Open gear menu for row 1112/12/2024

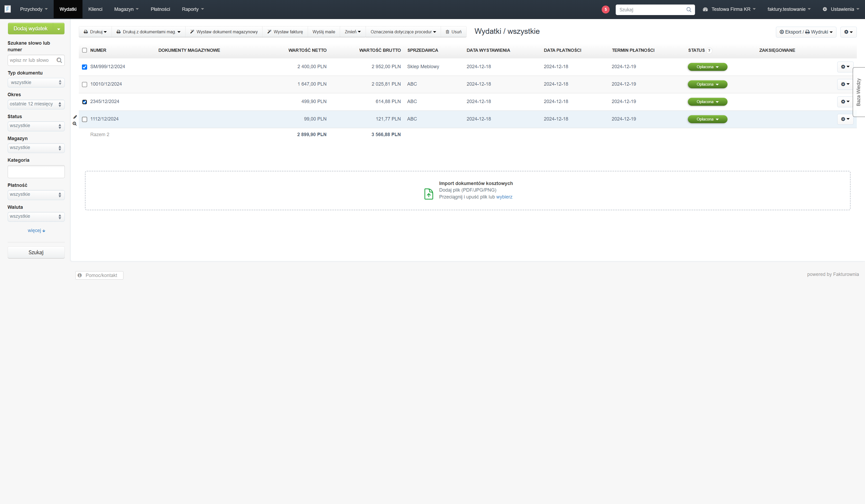click(845, 119)
